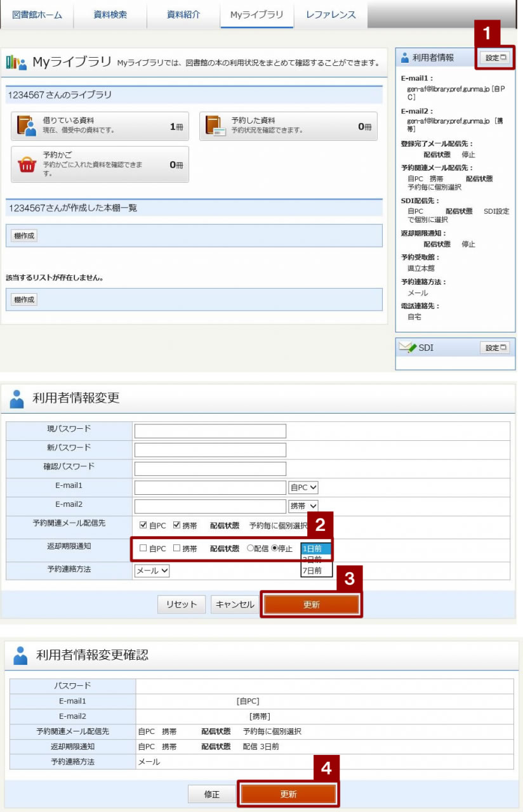Viewport: 523px width, 812px height.
Task: Open the E-mail1 自PC dropdown
Action: 303,487
